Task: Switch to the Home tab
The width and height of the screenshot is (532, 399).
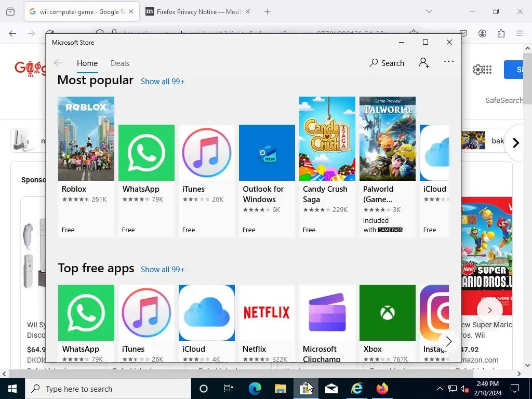Action: pyautogui.click(x=87, y=63)
